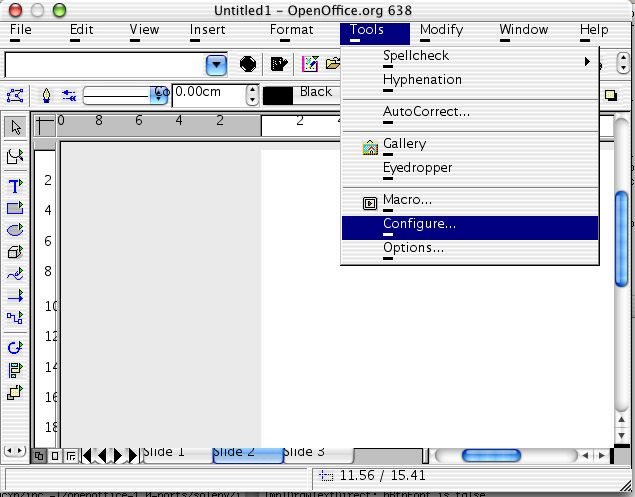
Task: Choose AutoCorrect... from Tools menu
Action: 470,115
